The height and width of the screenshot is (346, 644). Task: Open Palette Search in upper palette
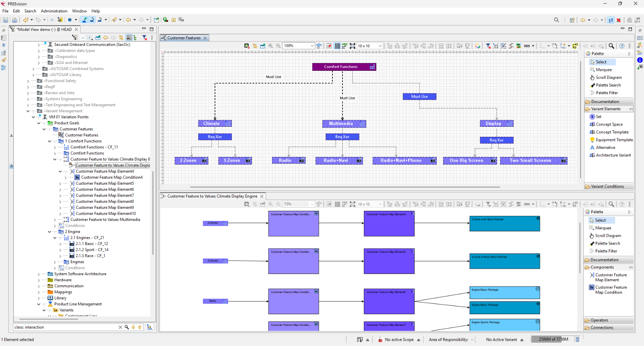(605, 85)
